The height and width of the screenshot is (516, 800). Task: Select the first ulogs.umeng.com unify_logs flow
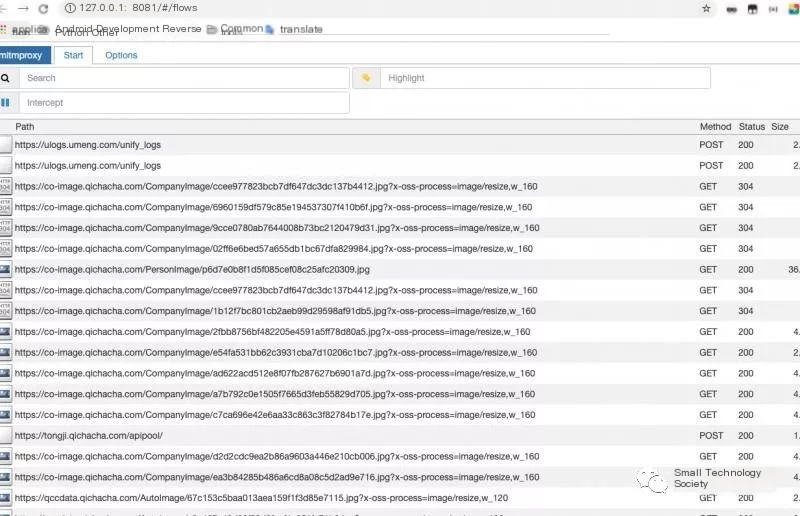400,145
